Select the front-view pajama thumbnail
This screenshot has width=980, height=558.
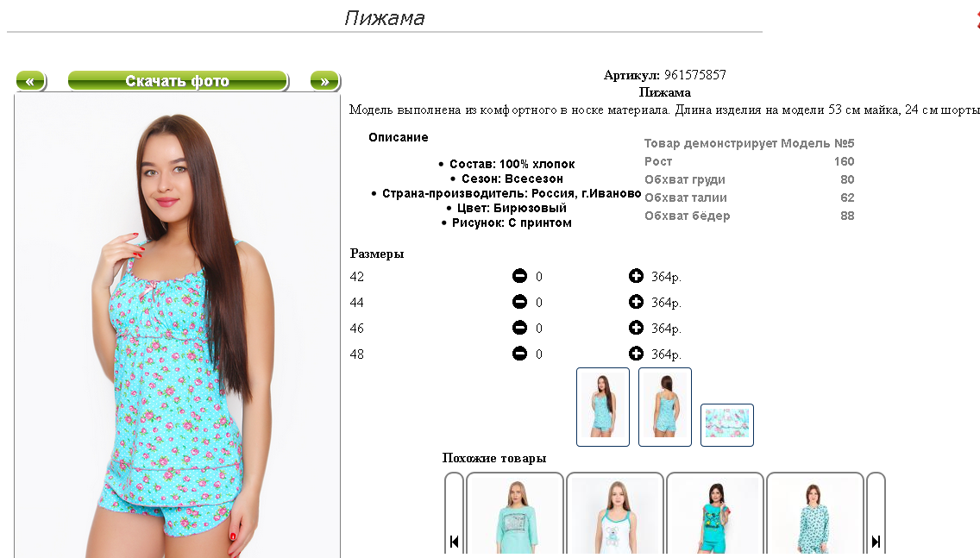(x=602, y=407)
